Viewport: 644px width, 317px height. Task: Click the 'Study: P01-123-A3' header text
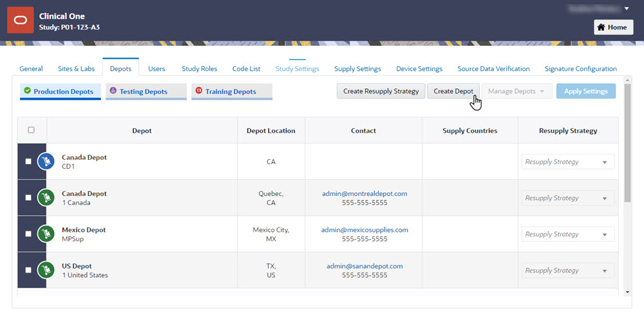70,28
